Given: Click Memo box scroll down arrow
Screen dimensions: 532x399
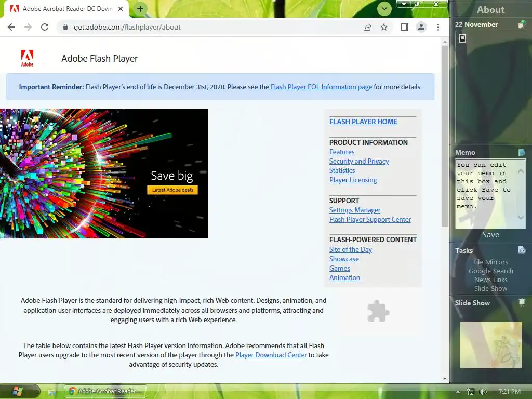Looking at the screenshot, I should (521, 217).
